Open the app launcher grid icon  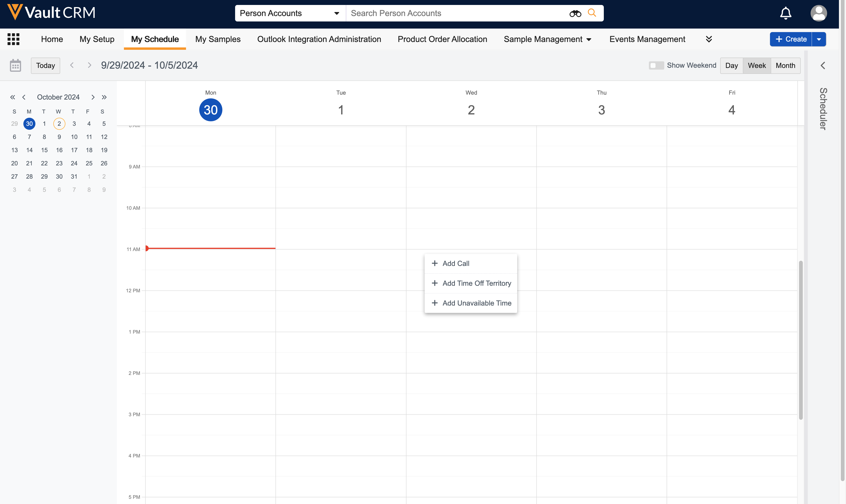pyautogui.click(x=13, y=39)
